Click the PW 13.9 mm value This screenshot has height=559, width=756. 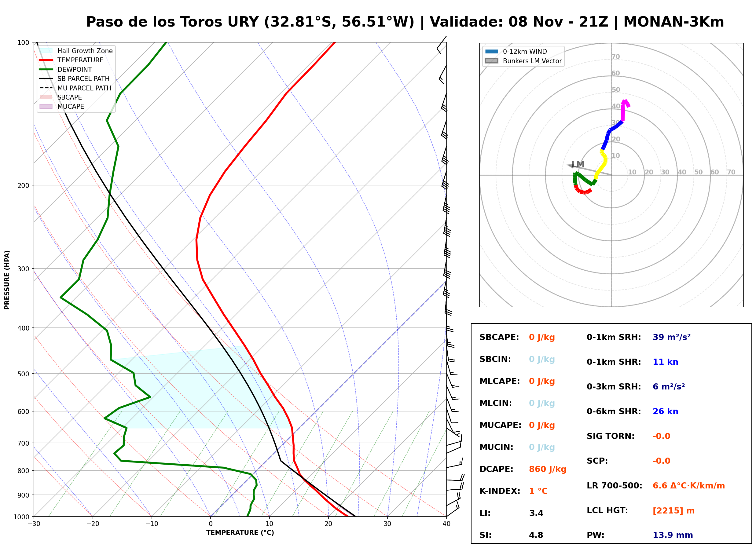[673, 535]
